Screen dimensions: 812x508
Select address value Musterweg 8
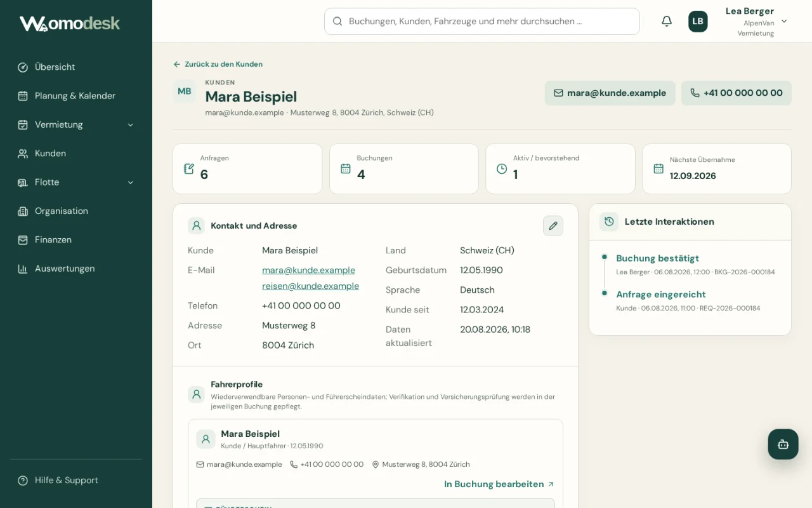[289, 326]
